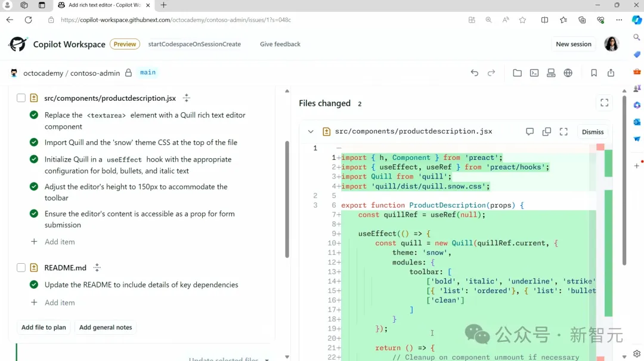Click the Add file to plan button

click(44, 327)
